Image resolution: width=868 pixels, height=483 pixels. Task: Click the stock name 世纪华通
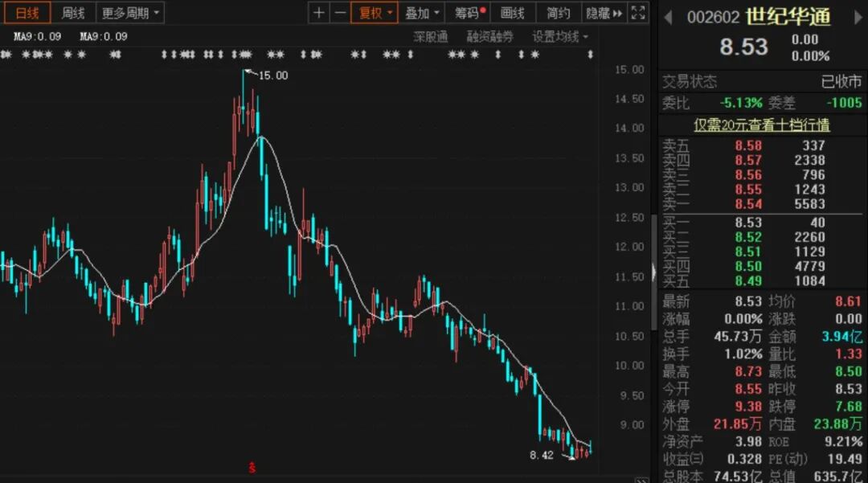pyautogui.click(x=788, y=17)
